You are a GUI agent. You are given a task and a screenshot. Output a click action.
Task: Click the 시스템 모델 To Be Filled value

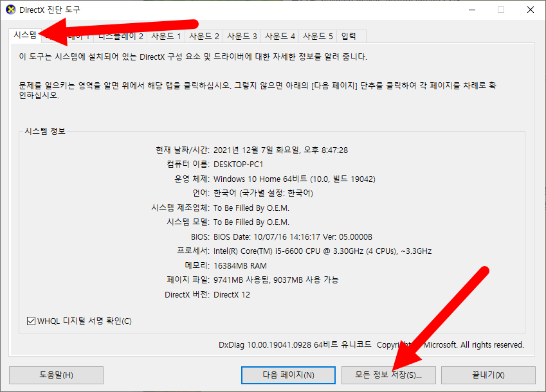pyautogui.click(x=251, y=222)
